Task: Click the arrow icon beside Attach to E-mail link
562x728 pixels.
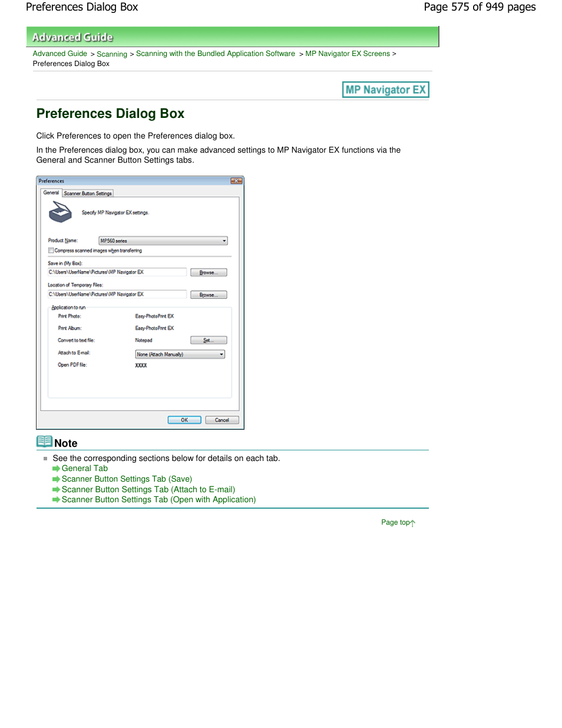Action: coord(57,490)
